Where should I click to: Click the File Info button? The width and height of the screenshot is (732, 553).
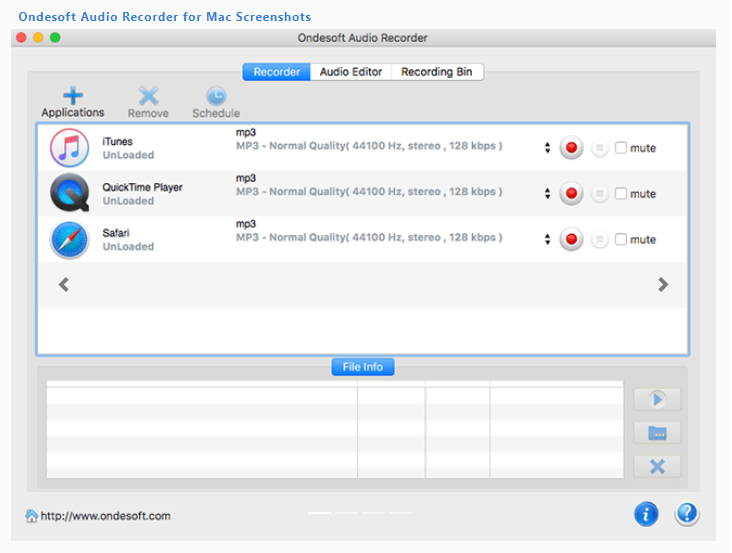[x=363, y=367]
